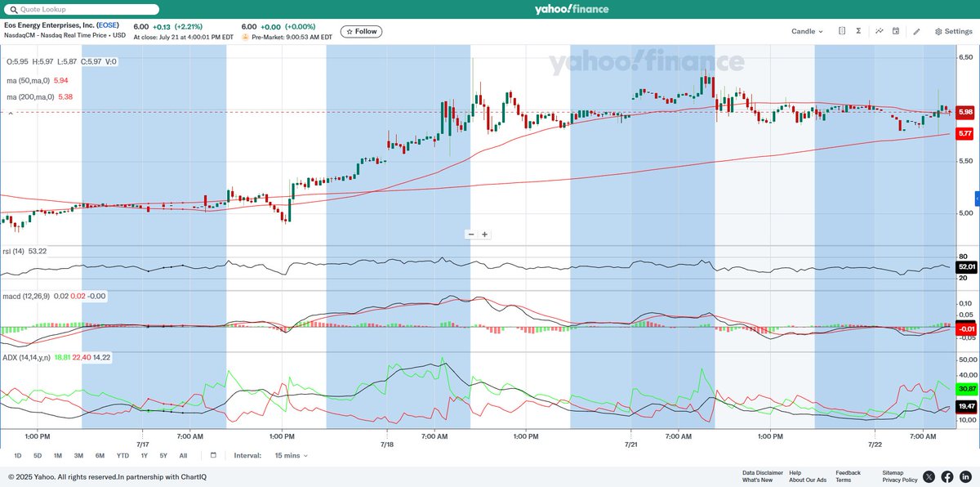Open chart Settings gear

click(x=953, y=31)
